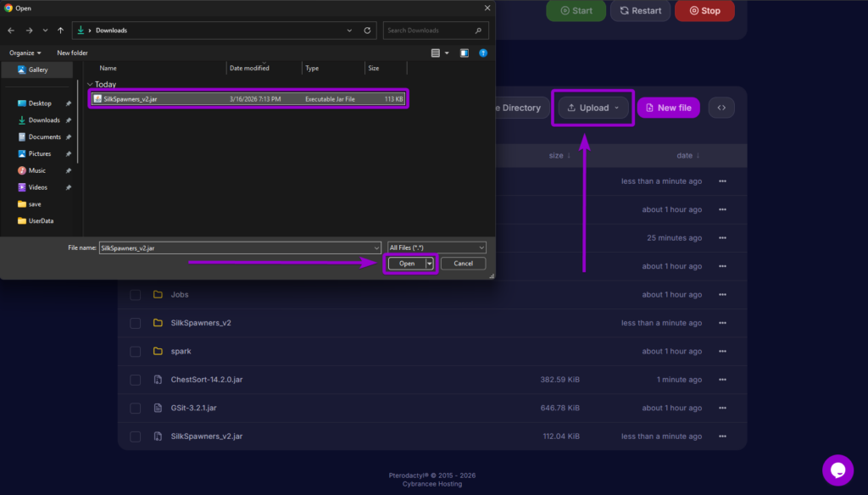The image size is (868, 495).
Task: Open the All Files (*.*) type dropdown
Action: (436, 247)
